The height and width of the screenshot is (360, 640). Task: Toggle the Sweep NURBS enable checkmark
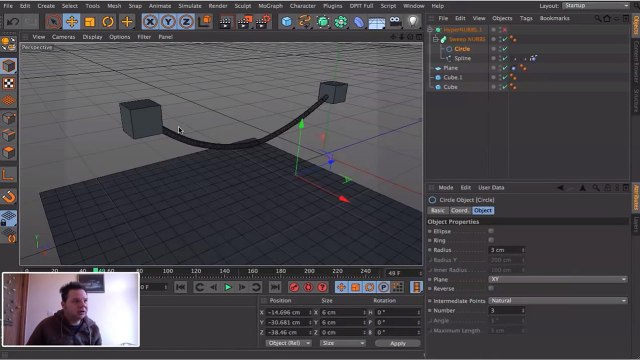(x=504, y=39)
